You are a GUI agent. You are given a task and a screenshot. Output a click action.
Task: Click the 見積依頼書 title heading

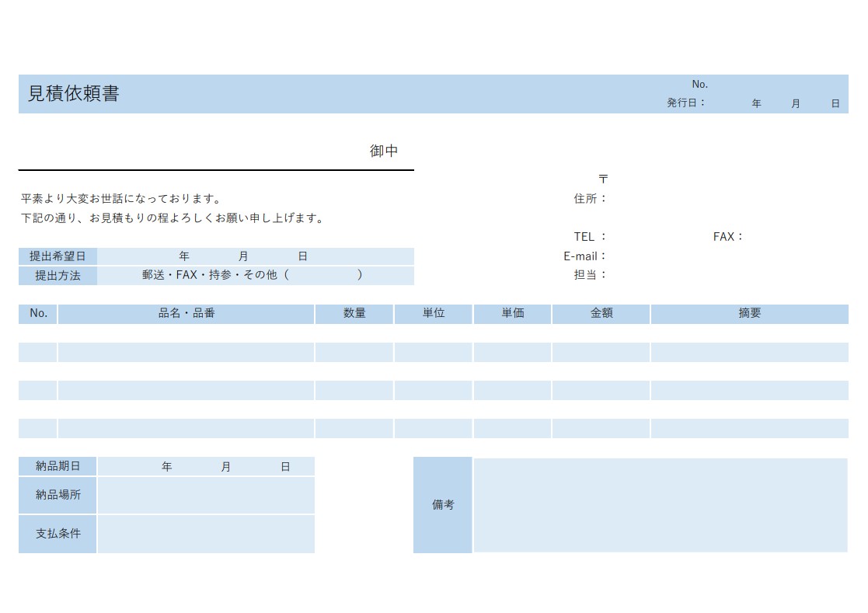pyautogui.click(x=74, y=94)
